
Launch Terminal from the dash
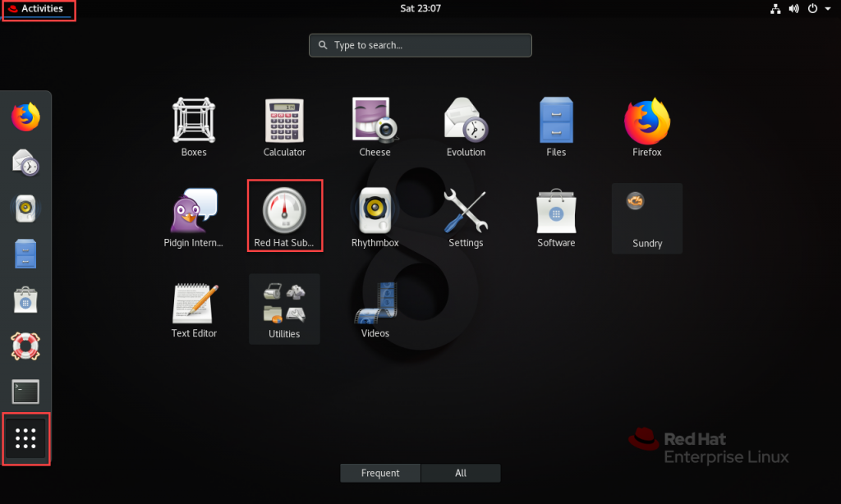(25, 392)
